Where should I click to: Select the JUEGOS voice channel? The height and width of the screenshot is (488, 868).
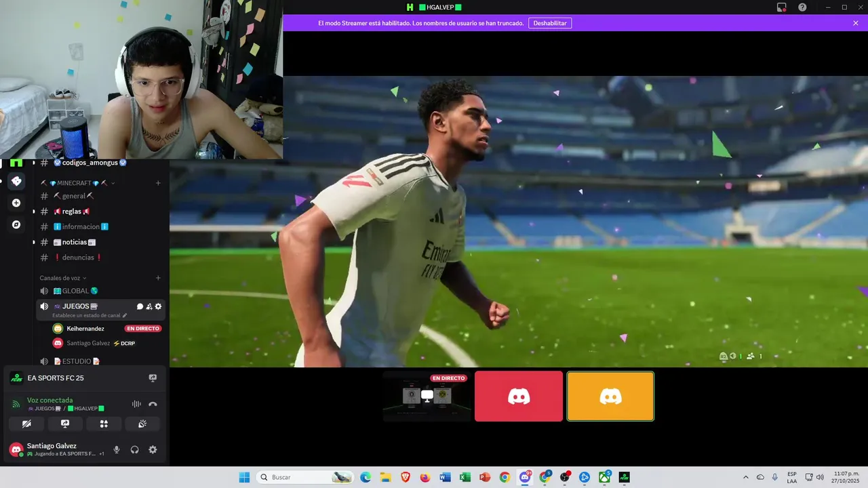(76, 306)
